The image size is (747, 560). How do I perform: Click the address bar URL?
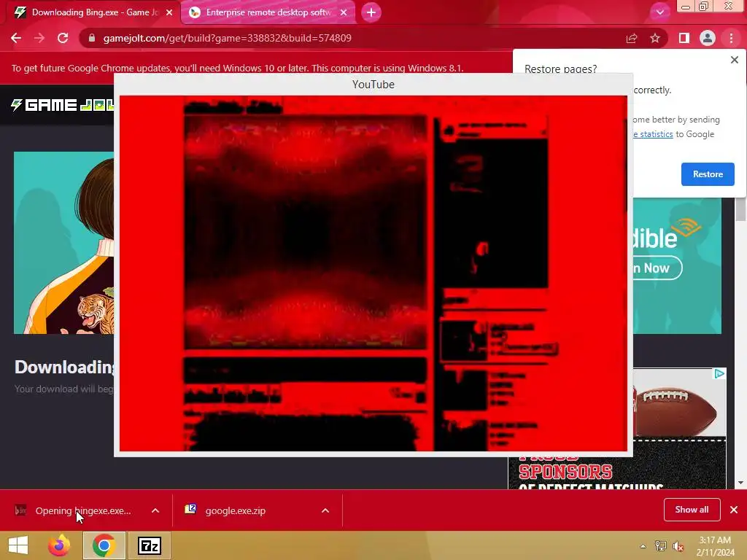[x=228, y=38]
